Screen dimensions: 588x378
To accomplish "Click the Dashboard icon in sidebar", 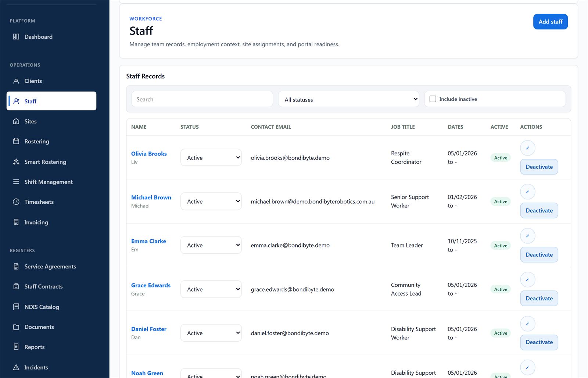I will coord(16,36).
